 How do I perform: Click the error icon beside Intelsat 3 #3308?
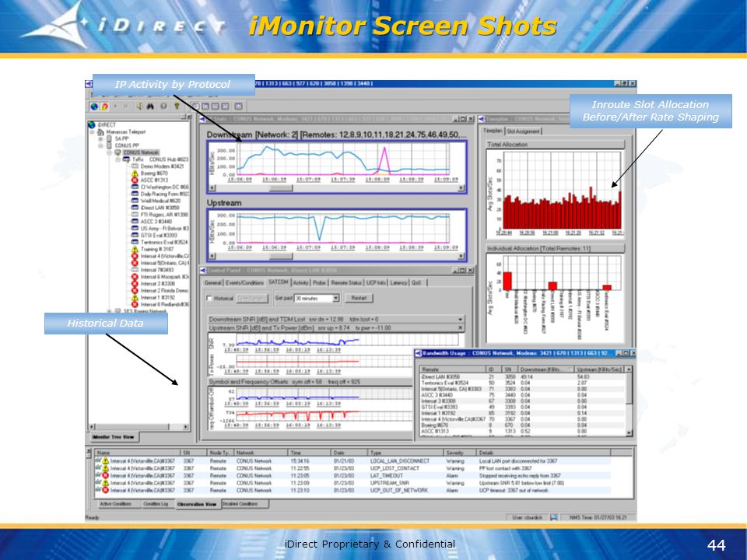click(x=135, y=283)
